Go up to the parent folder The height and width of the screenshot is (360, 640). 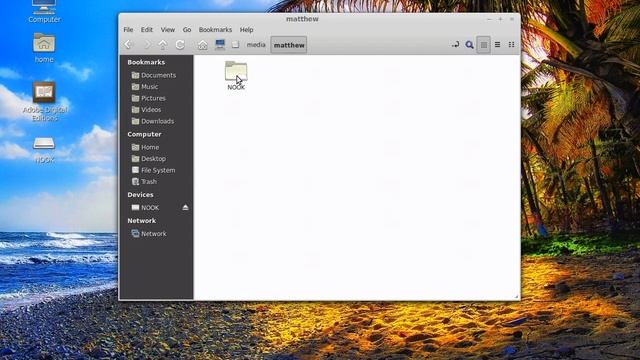pyautogui.click(x=163, y=44)
